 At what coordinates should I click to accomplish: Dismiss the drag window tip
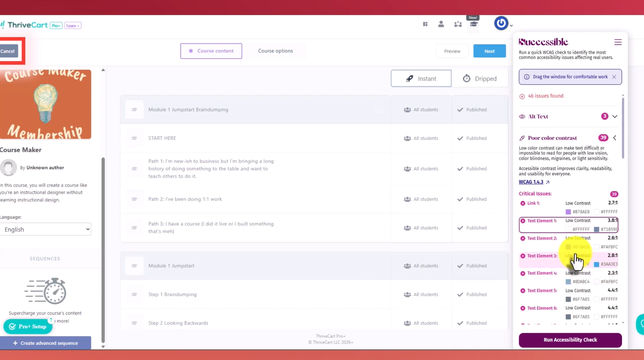click(x=614, y=77)
